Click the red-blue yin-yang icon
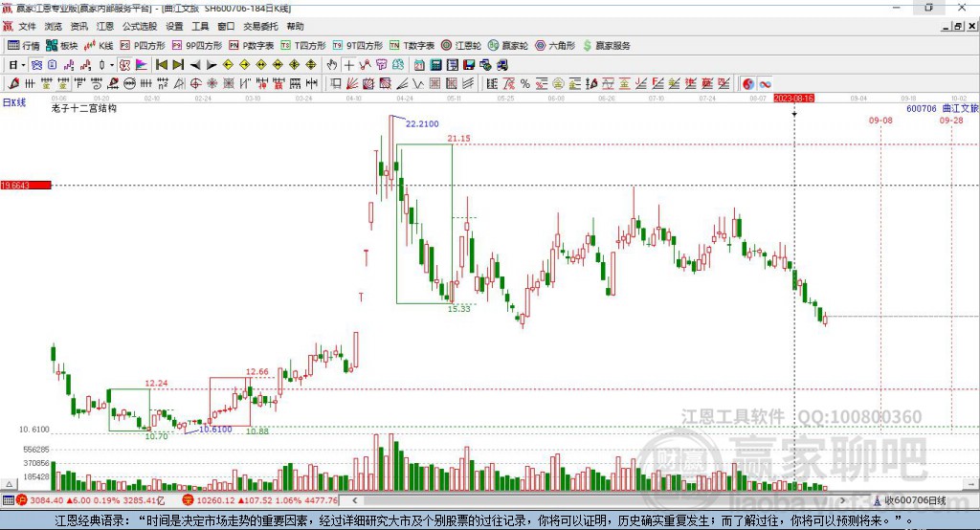The width and height of the screenshot is (980, 530). click(748, 84)
